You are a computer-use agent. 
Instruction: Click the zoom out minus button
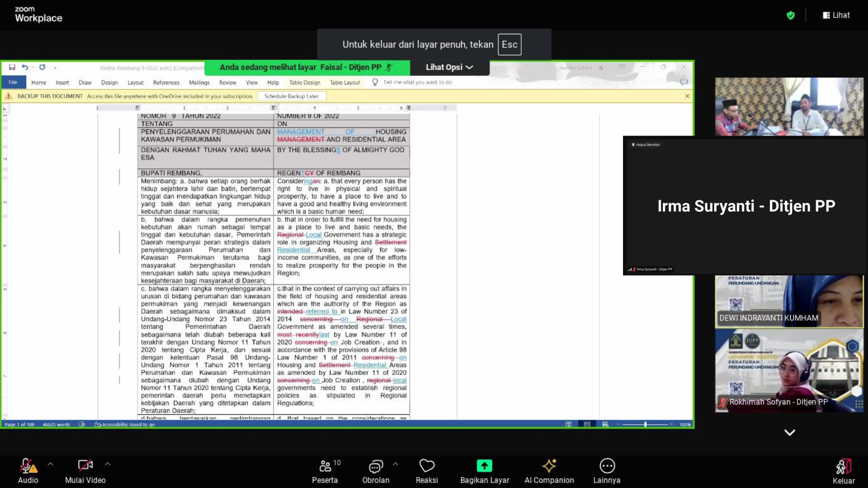tap(618, 424)
